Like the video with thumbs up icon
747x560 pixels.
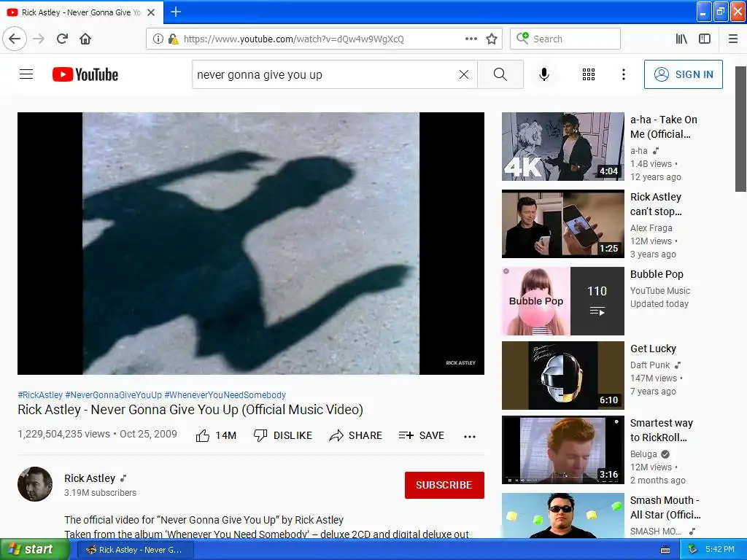click(x=203, y=436)
